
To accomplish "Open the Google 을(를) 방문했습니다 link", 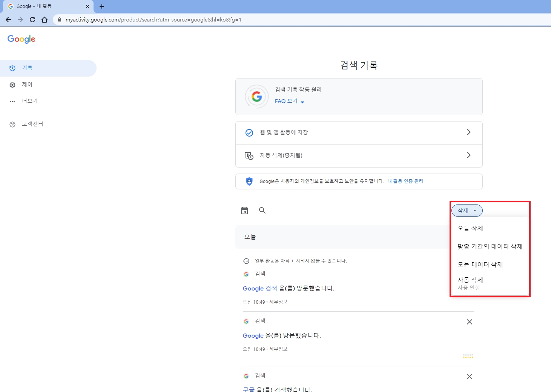I will 253,335.
